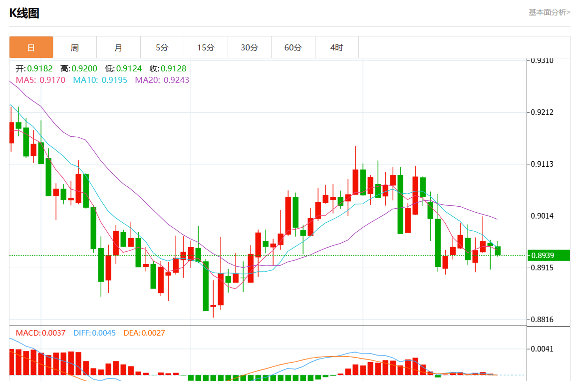Click the 0.0041 MACD axis label
The image size is (588, 381).
[542, 349]
